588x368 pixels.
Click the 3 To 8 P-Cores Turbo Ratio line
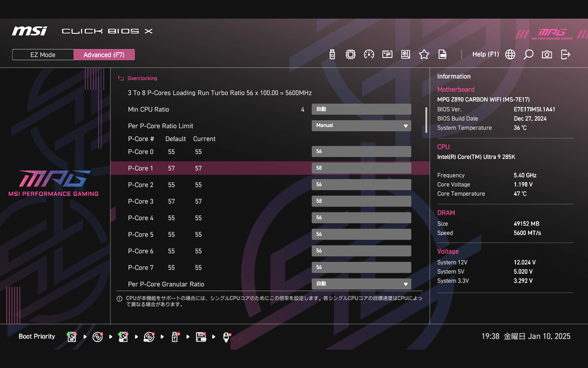[x=220, y=93]
